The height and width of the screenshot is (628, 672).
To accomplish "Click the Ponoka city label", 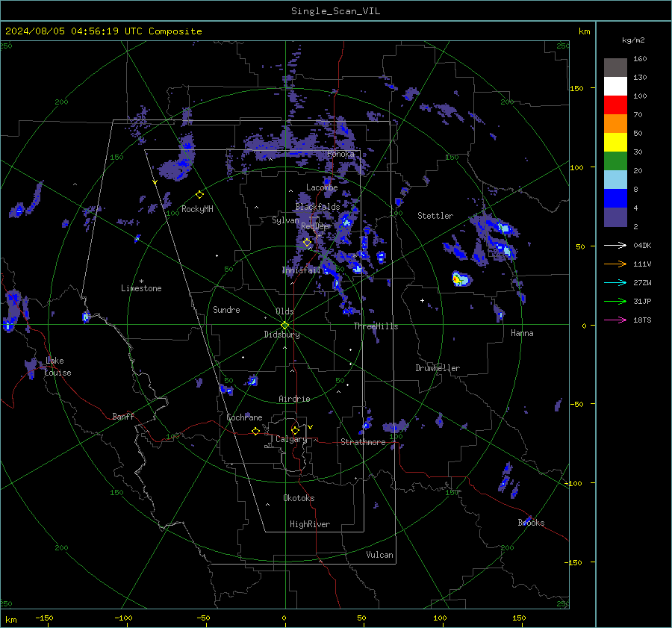I will (x=340, y=154).
